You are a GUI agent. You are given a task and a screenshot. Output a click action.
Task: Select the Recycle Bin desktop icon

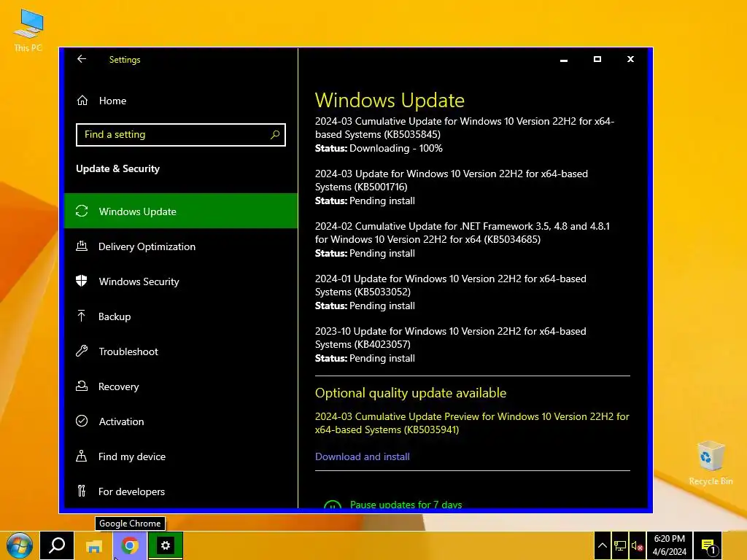[711, 463]
